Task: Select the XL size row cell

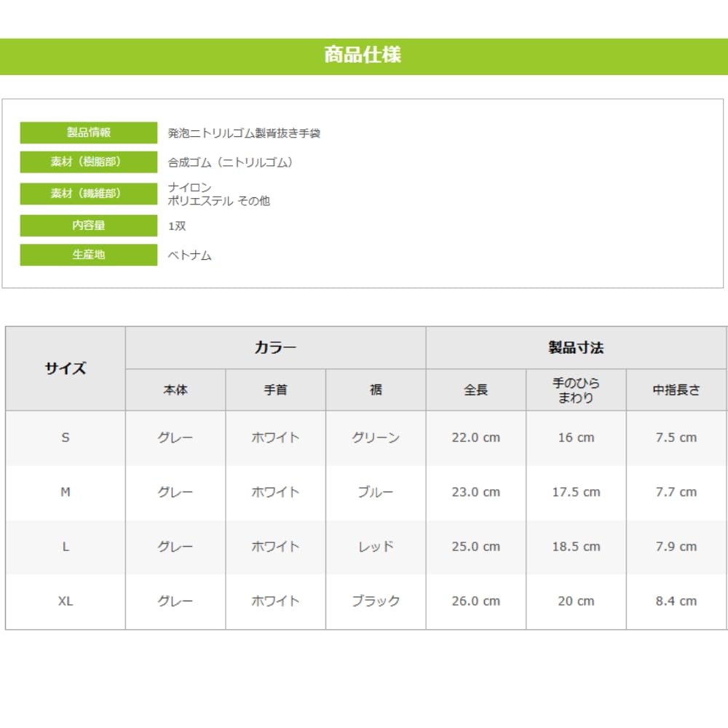Action: (66, 601)
